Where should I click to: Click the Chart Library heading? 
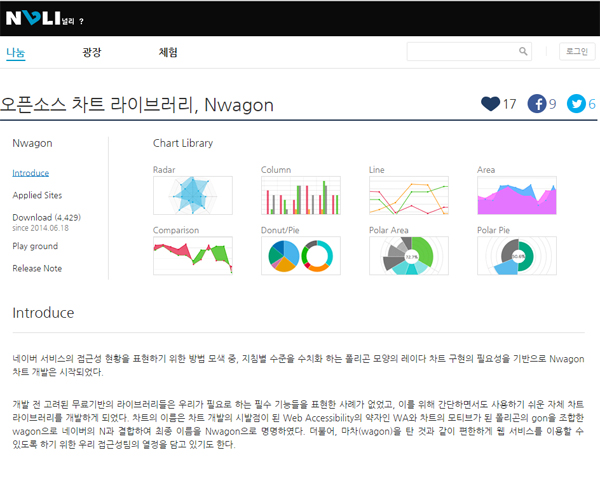point(183,143)
